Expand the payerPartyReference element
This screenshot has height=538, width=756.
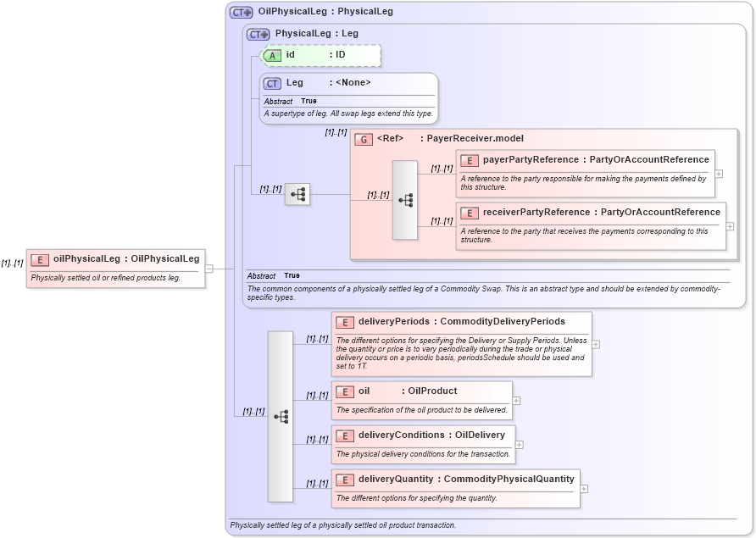click(719, 174)
